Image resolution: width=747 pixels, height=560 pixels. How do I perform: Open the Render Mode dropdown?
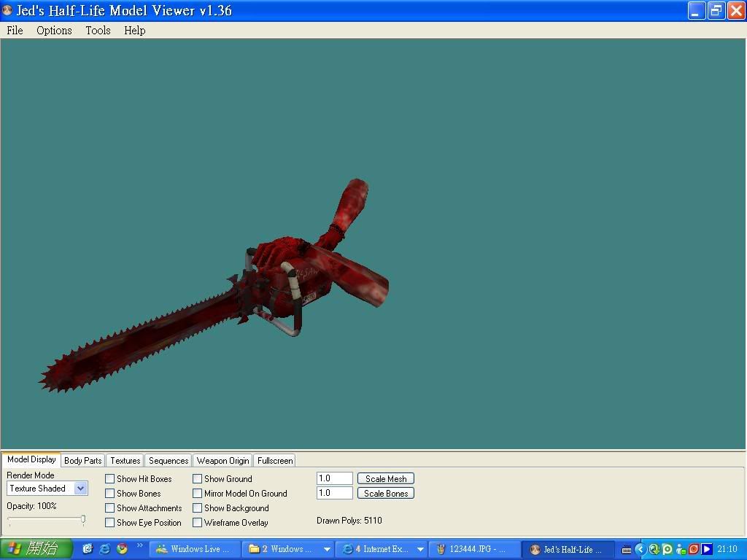pyautogui.click(x=80, y=489)
